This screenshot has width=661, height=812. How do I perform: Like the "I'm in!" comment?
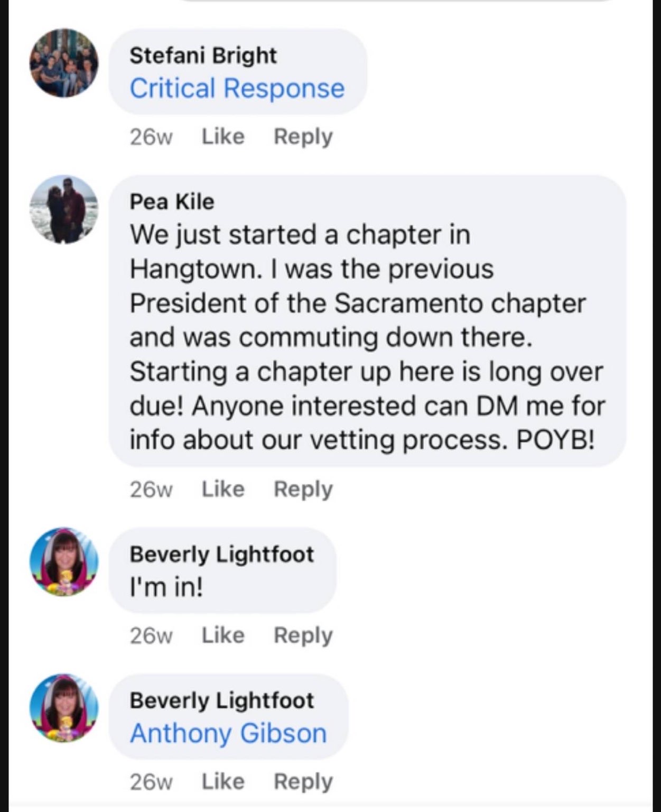[223, 635]
